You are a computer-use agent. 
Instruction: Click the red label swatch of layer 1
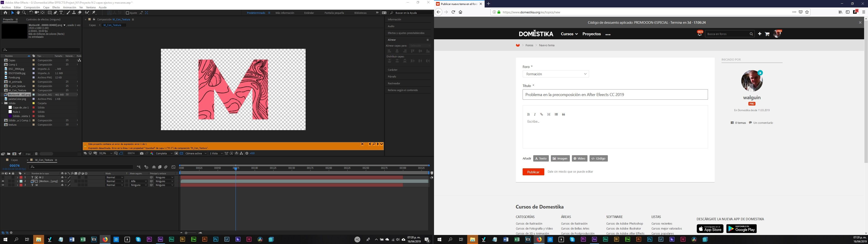21,177
